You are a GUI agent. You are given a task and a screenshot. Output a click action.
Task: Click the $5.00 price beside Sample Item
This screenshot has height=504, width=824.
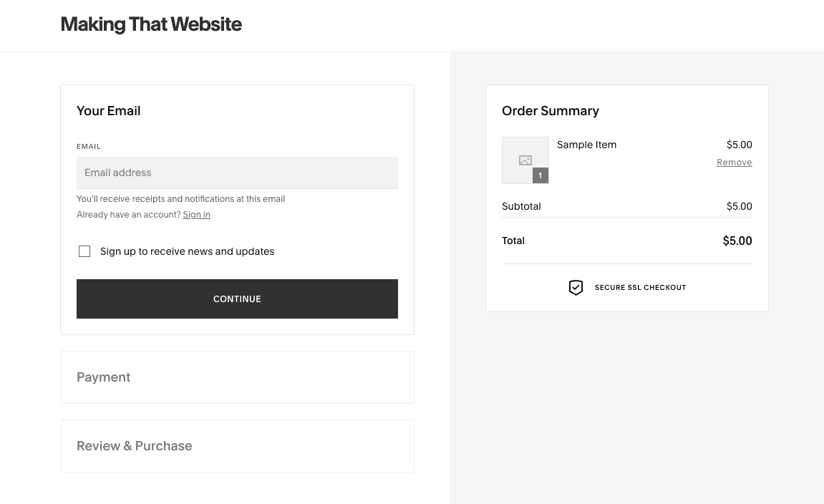click(x=739, y=145)
